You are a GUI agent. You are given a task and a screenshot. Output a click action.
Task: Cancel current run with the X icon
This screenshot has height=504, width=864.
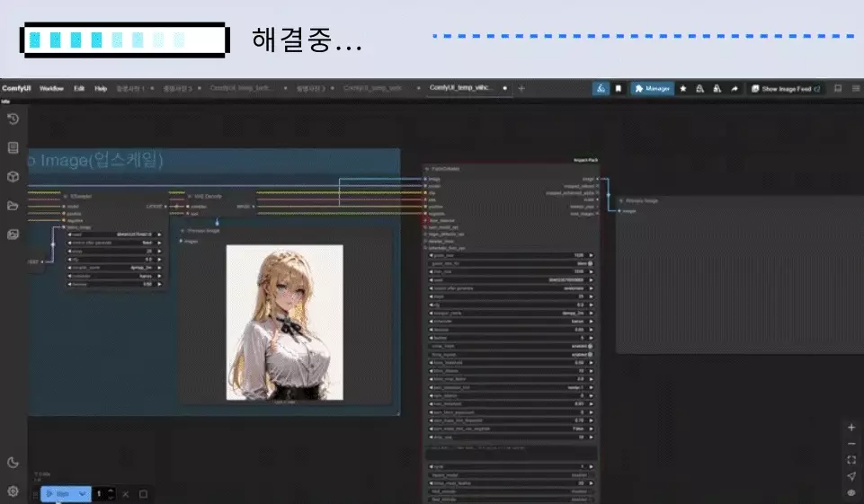coord(126,494)
